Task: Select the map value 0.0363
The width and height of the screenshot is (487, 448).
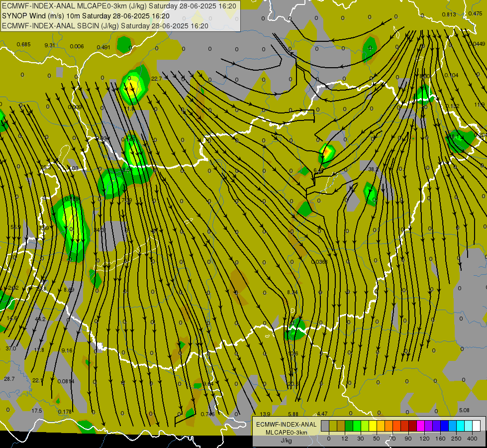Action: 319,262
